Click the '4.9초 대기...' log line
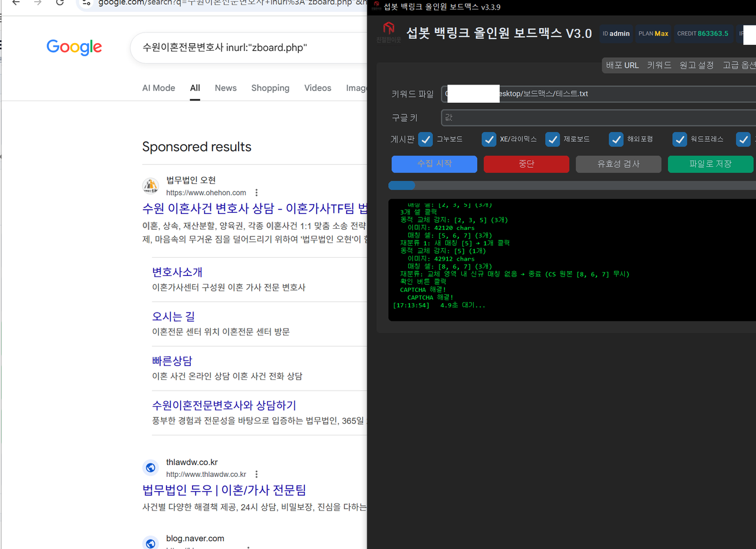756x549 pixels. coord(439,306)
